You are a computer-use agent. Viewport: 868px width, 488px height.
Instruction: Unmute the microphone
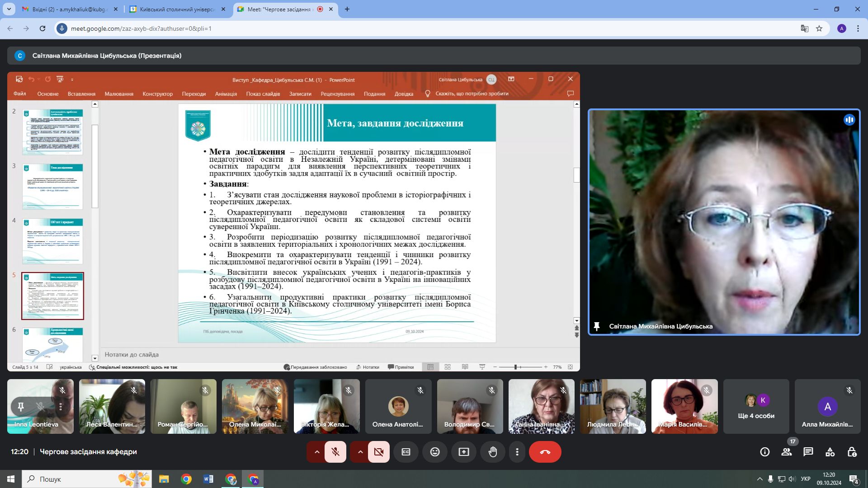click(x=335, y=452)
